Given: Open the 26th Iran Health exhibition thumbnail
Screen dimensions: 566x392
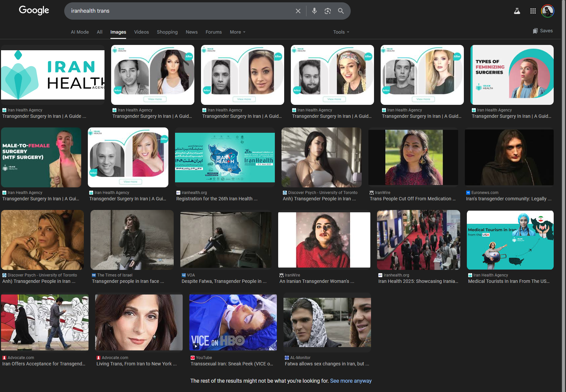Looking at the screenshot, I should pyautogui.click(x=225, y=157).
